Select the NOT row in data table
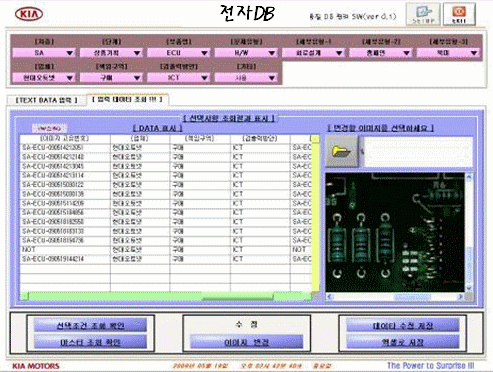The height and width of the screenshot is (372, 493). pos(165,250)
